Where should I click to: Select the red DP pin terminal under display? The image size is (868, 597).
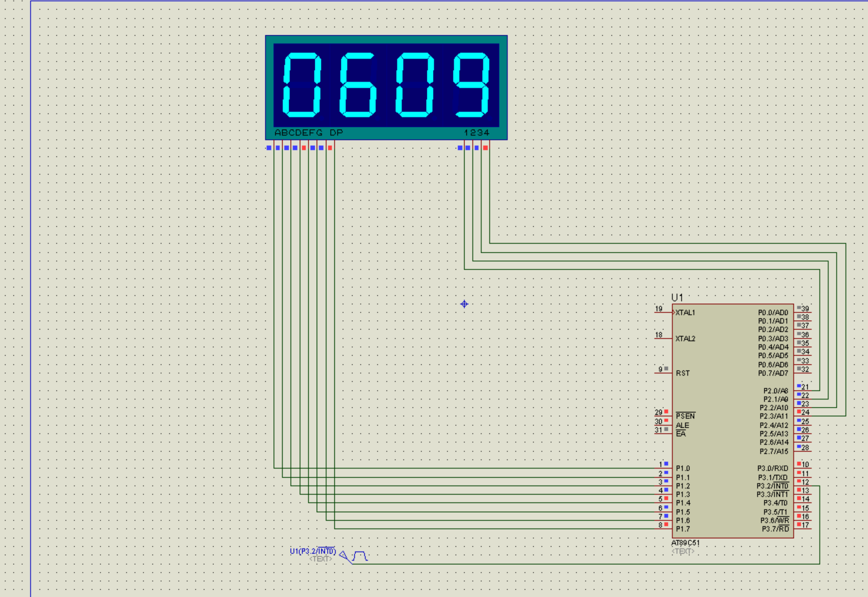coord(330,148)
